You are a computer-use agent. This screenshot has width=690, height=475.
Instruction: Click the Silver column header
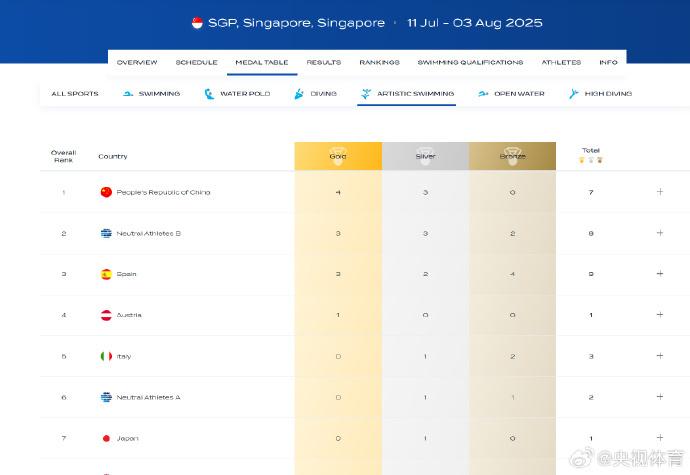[x=425, y=156]
